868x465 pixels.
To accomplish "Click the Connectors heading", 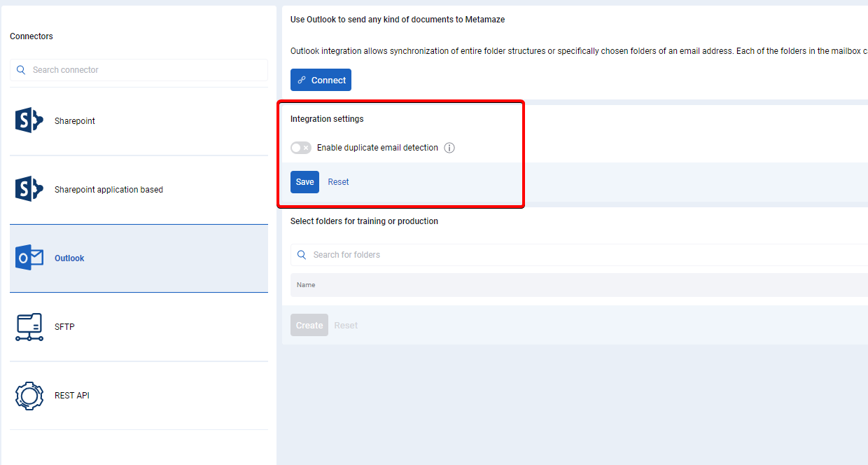I will (x=31, y=36).
